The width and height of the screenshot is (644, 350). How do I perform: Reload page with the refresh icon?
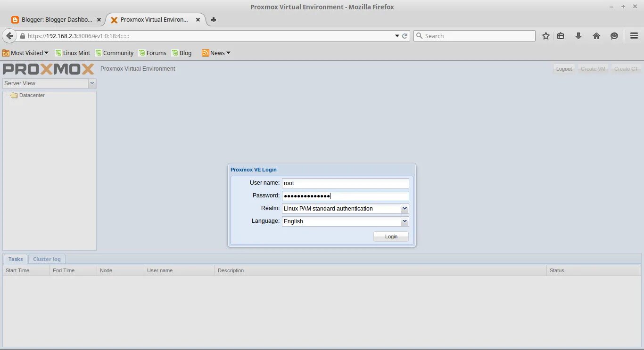pos(405,36)
